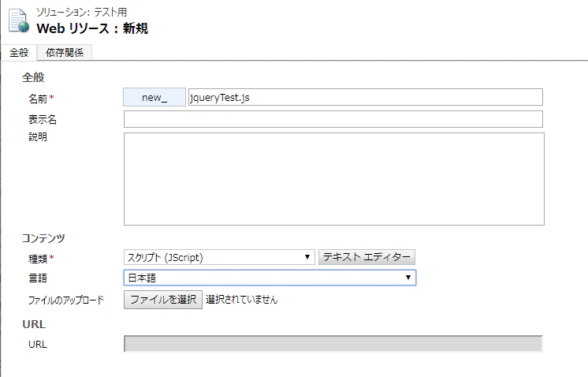Open the テキスト エディター button
588x377 pixels.
(x=367, y=257)
